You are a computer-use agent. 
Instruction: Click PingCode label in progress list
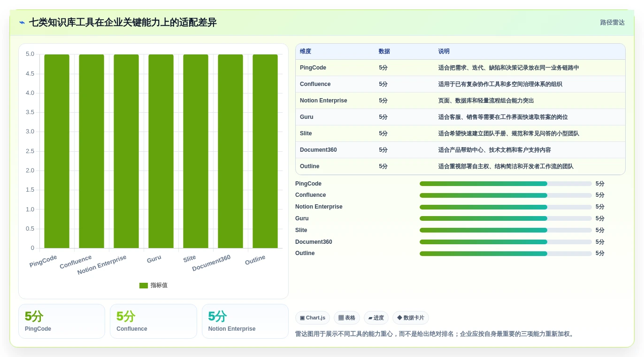(x=308, y=184)
